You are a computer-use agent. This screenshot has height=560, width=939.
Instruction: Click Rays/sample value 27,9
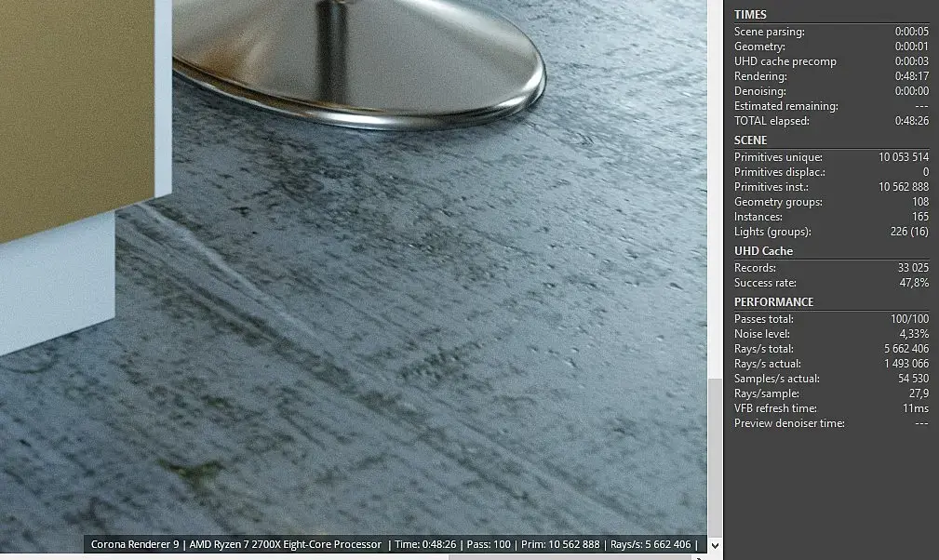(919, 393)
